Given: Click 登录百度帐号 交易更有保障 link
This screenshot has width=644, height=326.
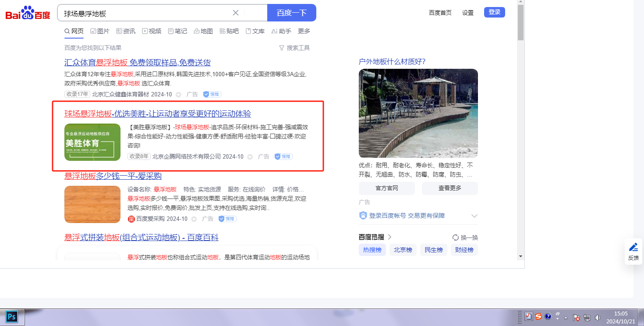Looking at the screenshot, I should [x=407, y=216].
